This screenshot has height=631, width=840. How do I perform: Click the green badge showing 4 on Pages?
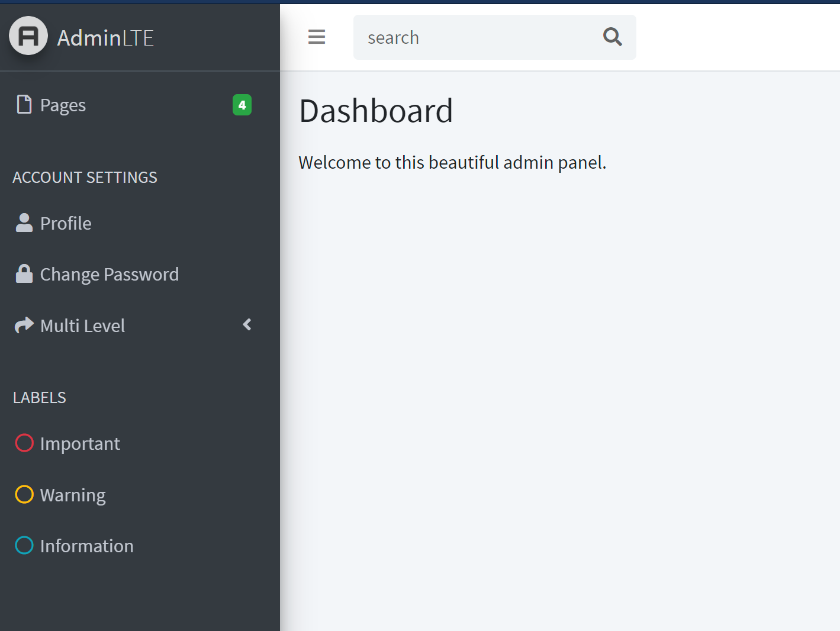click(x=242, y=105)
